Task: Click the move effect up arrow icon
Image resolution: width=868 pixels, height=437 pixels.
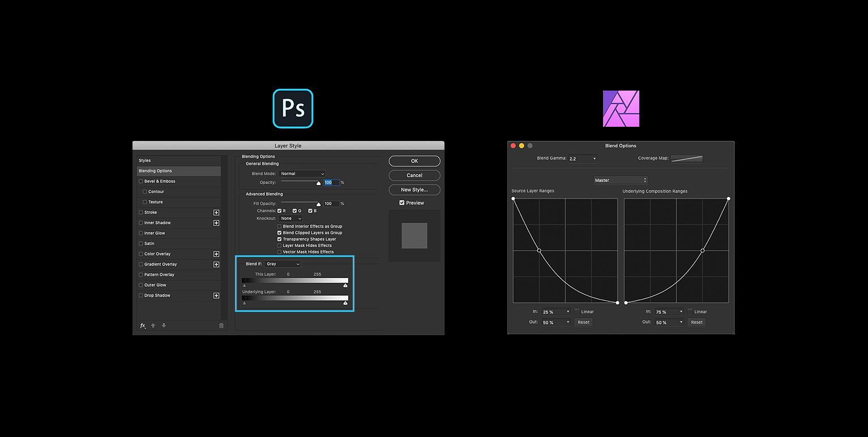Action: 153,325
